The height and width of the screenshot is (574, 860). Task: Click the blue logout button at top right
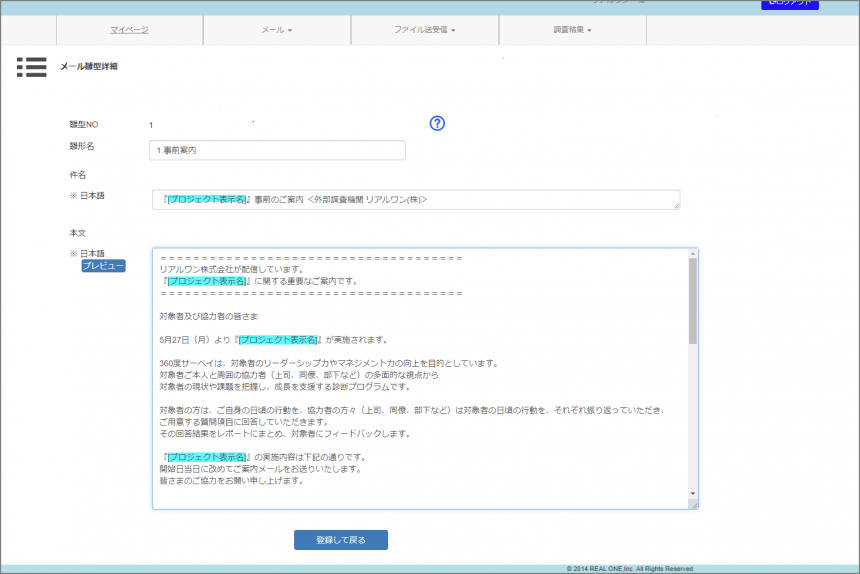coord(789,4)
